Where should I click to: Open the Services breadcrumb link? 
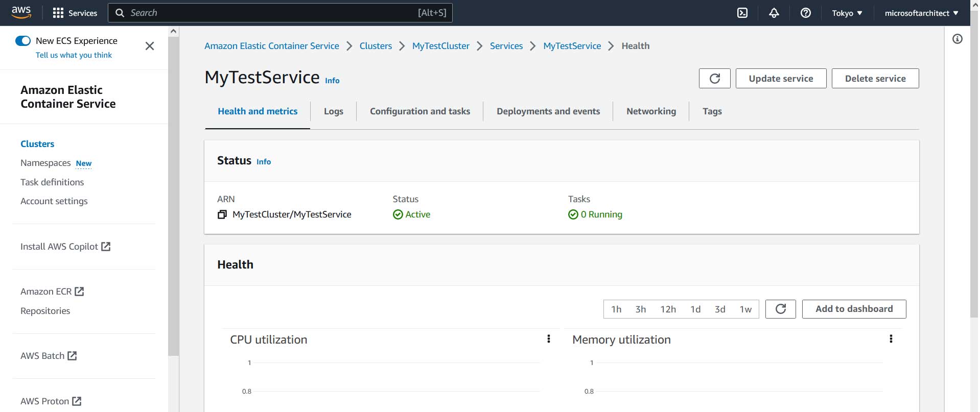tap(506, 46)
